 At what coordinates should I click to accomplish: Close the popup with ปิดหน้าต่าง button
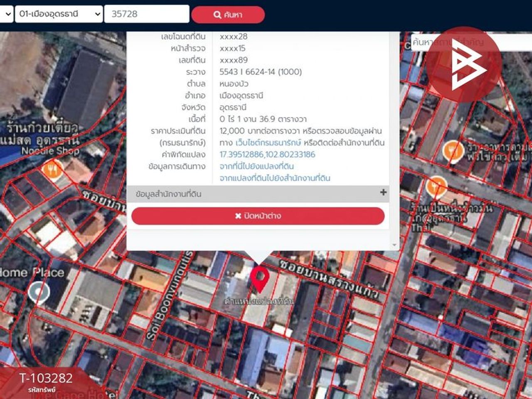tap(258, 216)
